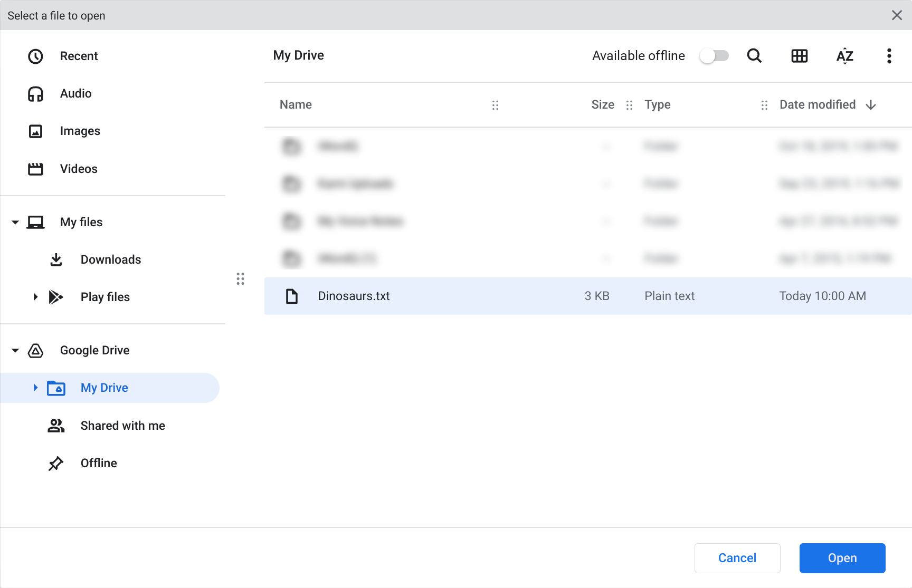Sort by the Name column header

click(x=296, y=104)
